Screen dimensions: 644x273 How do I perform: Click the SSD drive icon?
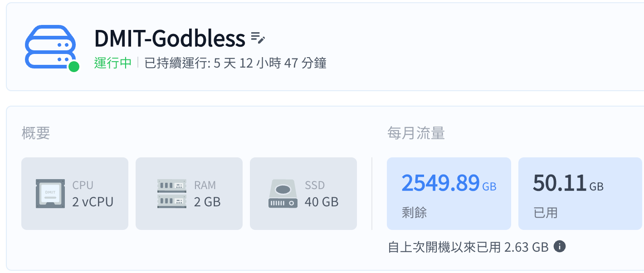click(x=283, y=194)
